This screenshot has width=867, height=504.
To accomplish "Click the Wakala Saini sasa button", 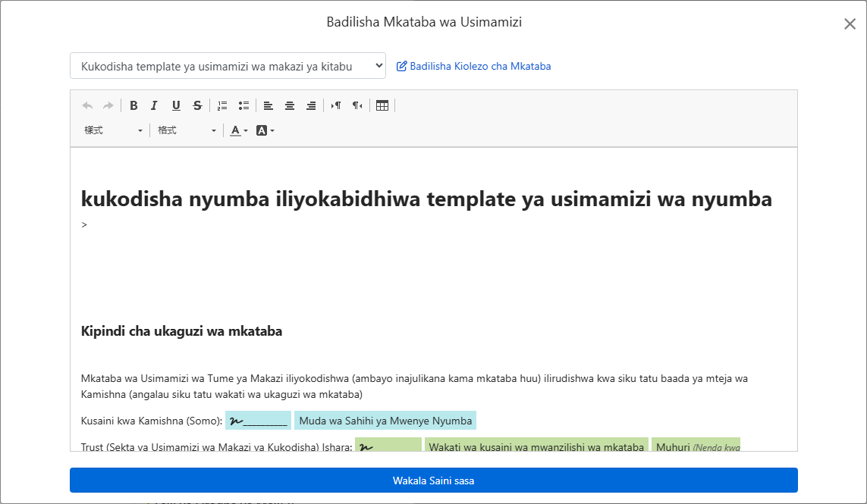I will click(x=434, y=481).
